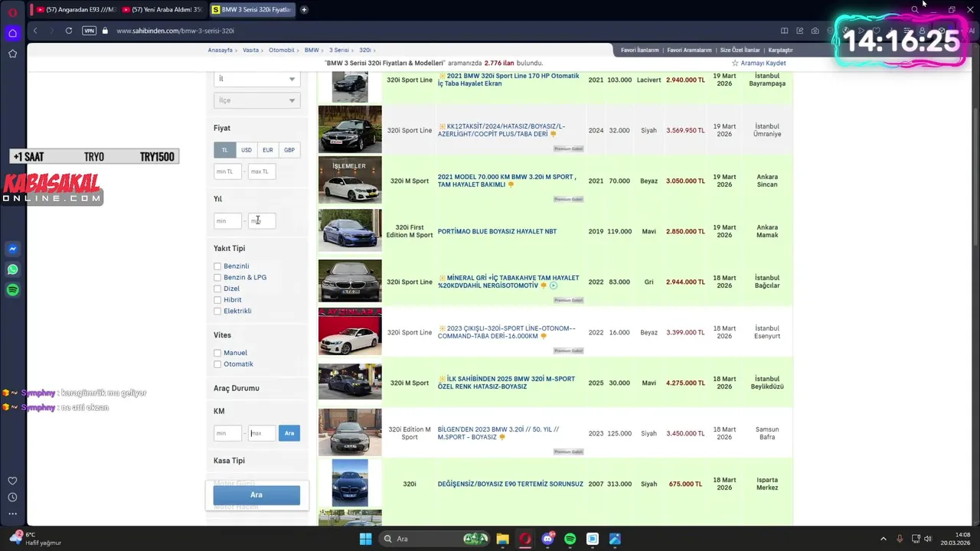The height and width of the screenshot is (551, 980).
Task: Open Karşılaştır menu item
Action: 780,50
